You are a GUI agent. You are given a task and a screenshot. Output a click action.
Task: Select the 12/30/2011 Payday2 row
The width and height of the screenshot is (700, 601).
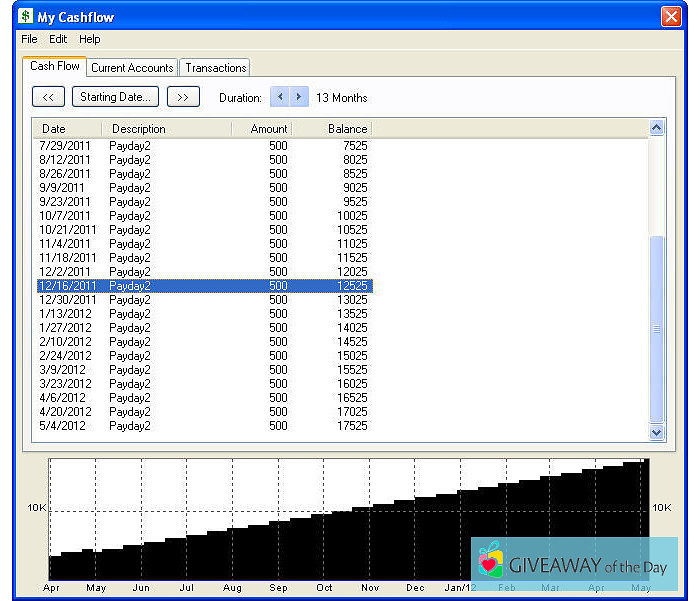point(200,300)
